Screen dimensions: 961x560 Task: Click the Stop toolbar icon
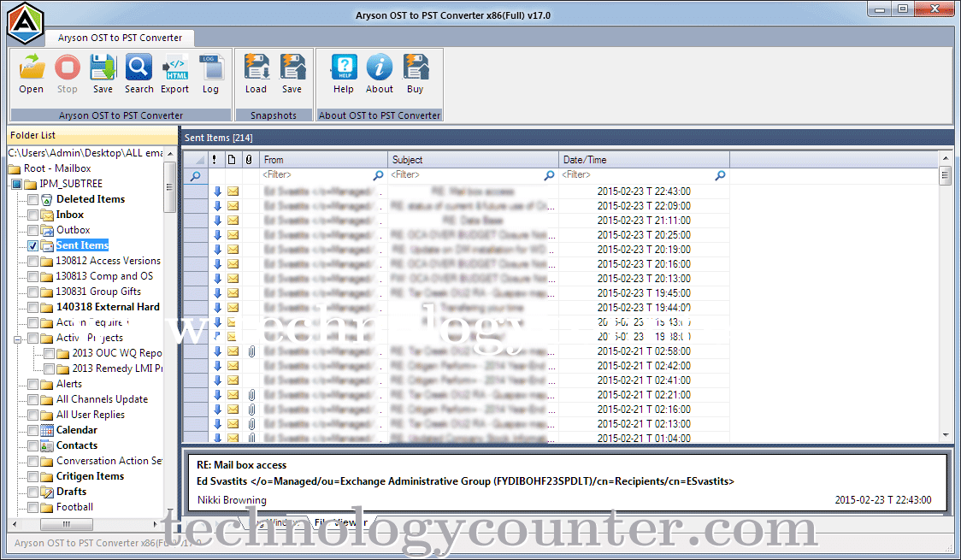coord(68,68)
